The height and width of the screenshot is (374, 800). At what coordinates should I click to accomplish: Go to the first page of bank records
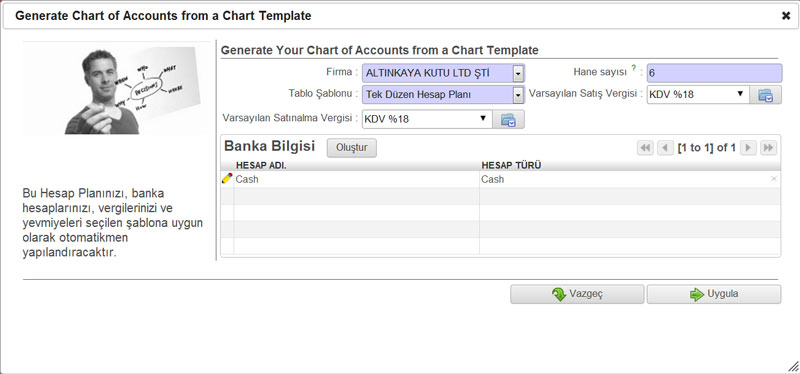click(645, 148)
